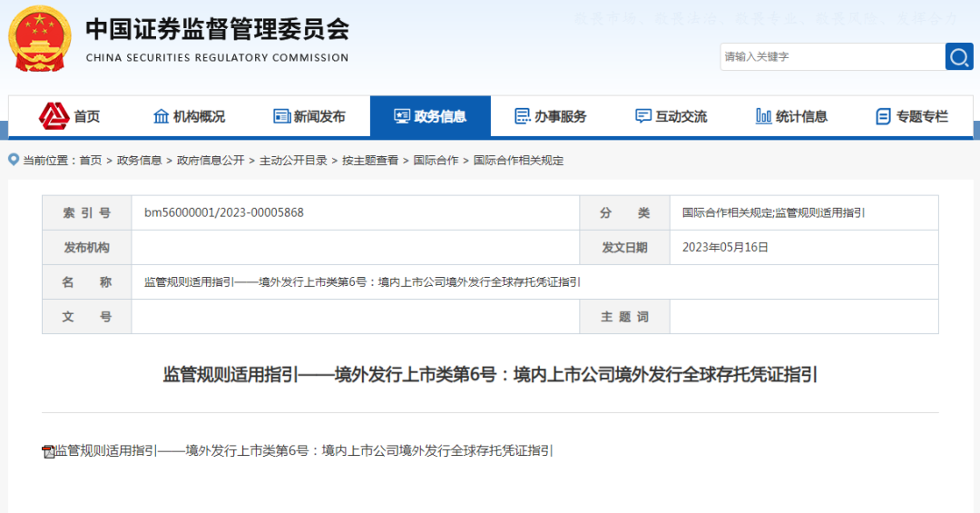Click the building icon beside 机构概况
The height and width of the screenshot is (513, 980).
pyautogui.click(x=162, y=116)
